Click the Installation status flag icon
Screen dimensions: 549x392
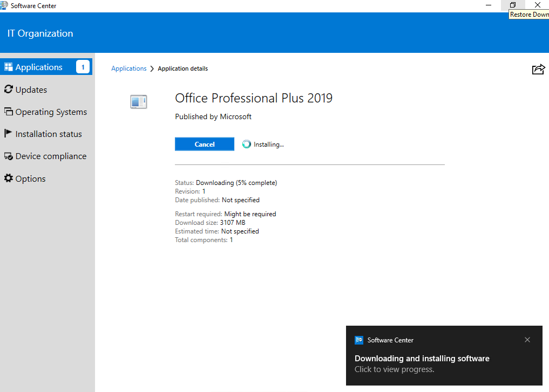(x=8, y=133)
